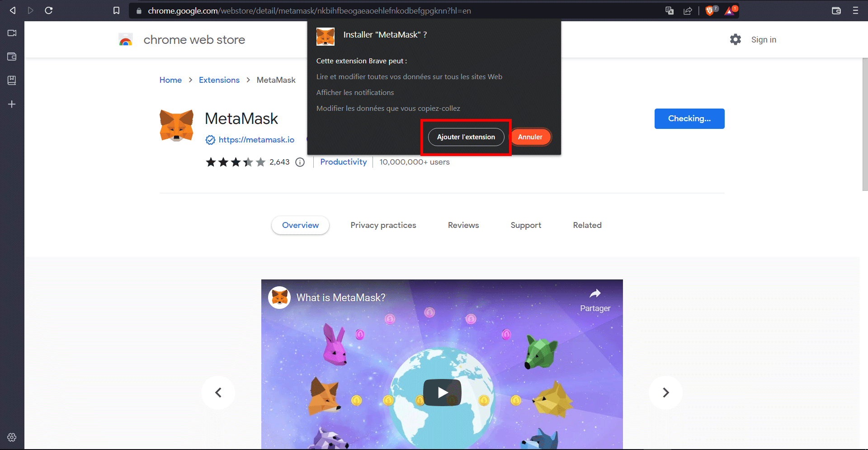Reload the current page
The height and width of the screenshot is (450, 868).
[49, 10]
